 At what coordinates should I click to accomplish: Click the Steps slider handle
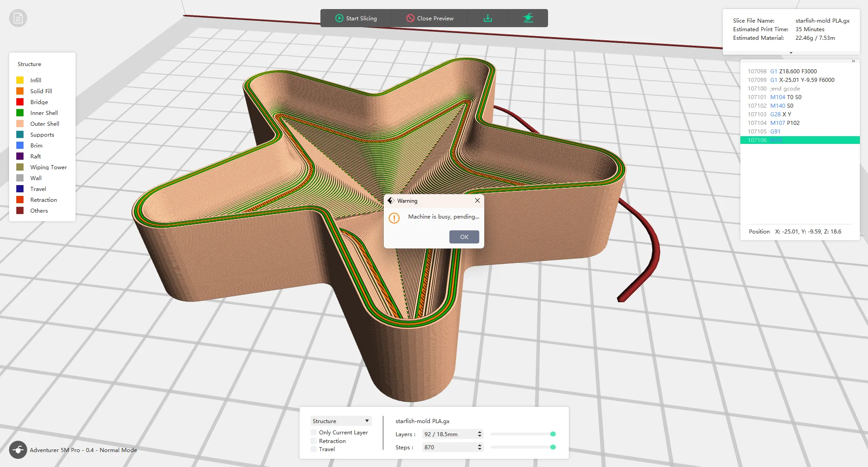[x=553, y=447]
